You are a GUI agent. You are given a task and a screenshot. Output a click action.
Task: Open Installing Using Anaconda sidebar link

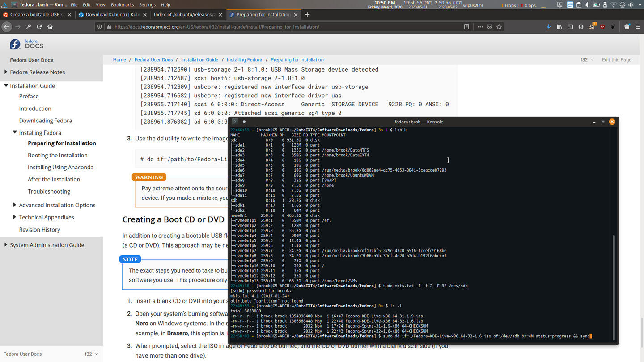pos(60,167)
